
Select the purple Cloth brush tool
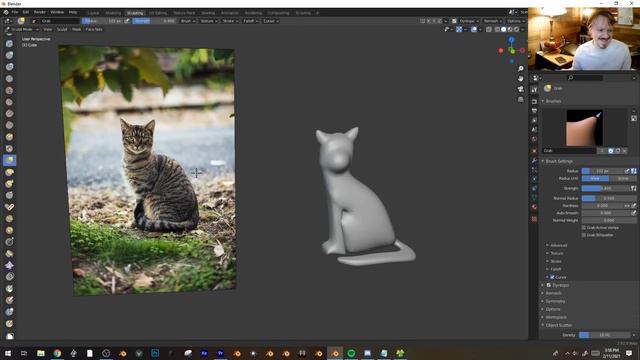click(9, 265)
